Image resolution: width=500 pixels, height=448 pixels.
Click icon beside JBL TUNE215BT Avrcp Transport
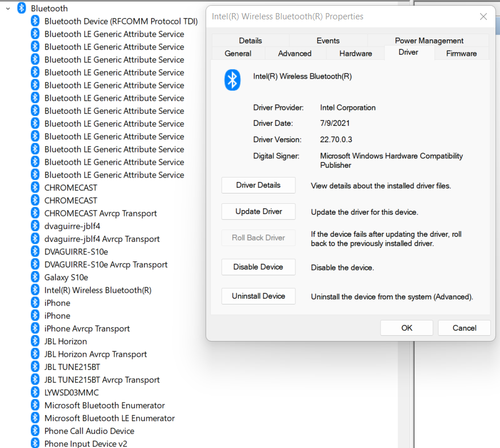(x=35, y=380)
